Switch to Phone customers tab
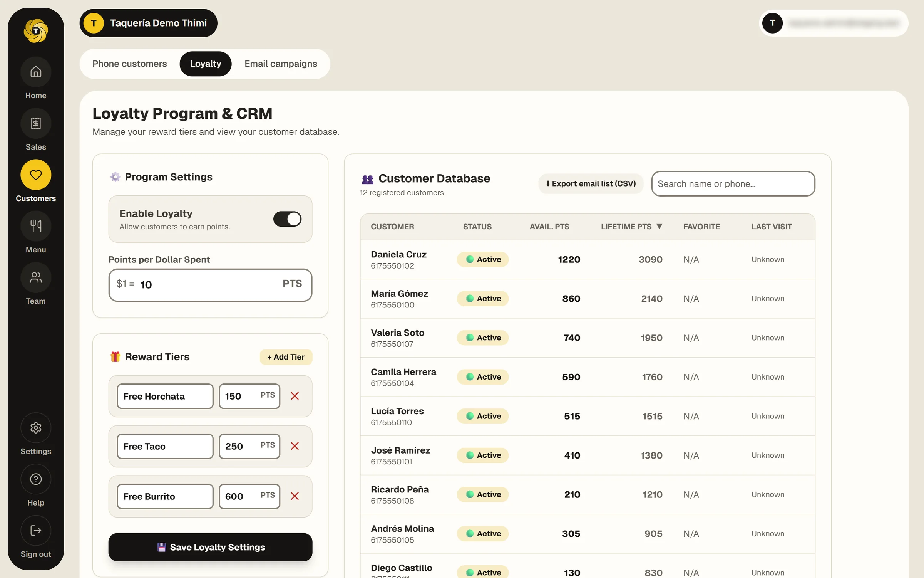 point(130,64)
